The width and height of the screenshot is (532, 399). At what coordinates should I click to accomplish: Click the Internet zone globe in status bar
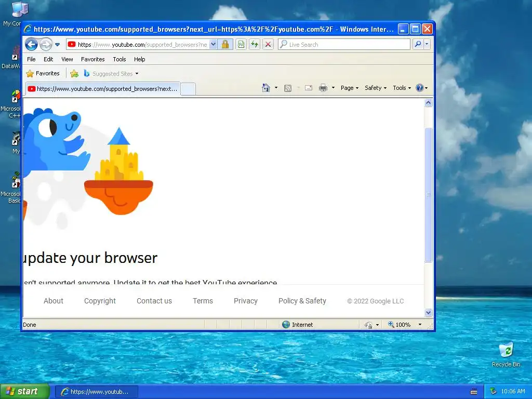[286, 325]
